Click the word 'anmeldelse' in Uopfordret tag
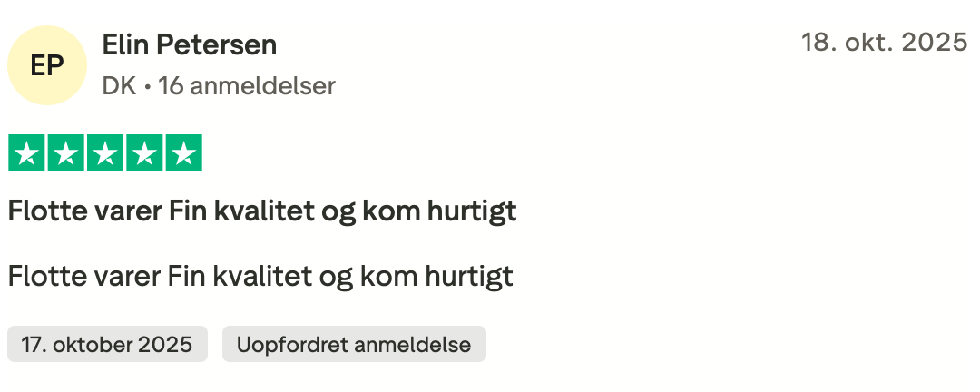Image resolution: width=980 pixels, height=392 pixels. (413, 345)
